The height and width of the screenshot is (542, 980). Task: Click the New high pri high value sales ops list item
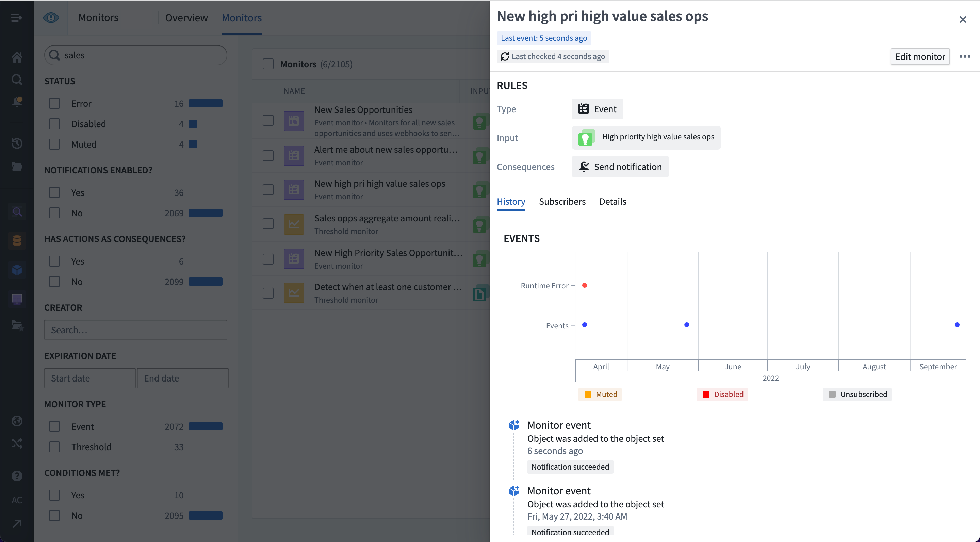(x=379, y=189)
